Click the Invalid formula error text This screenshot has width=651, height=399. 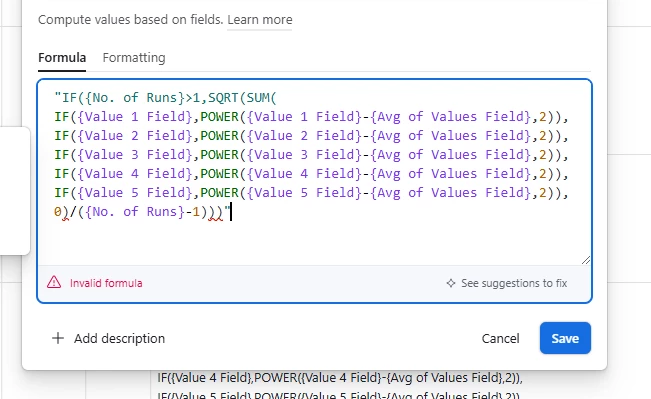point(106,283)
